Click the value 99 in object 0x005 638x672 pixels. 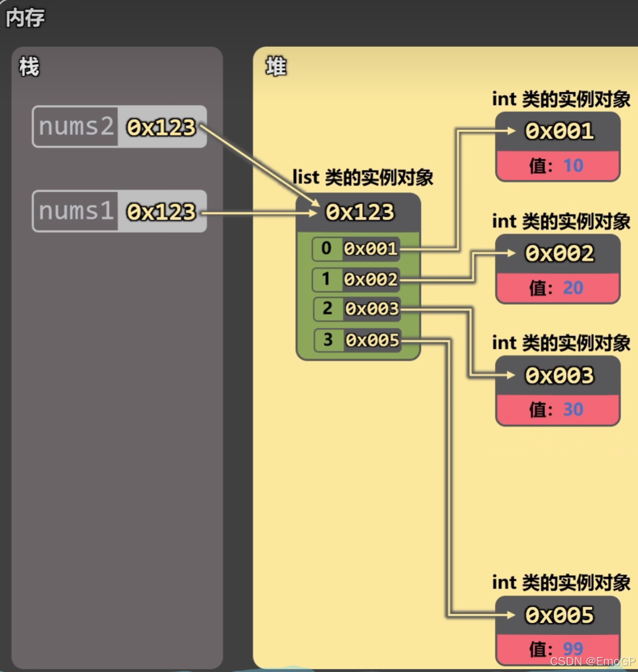[x=573, y=649]
